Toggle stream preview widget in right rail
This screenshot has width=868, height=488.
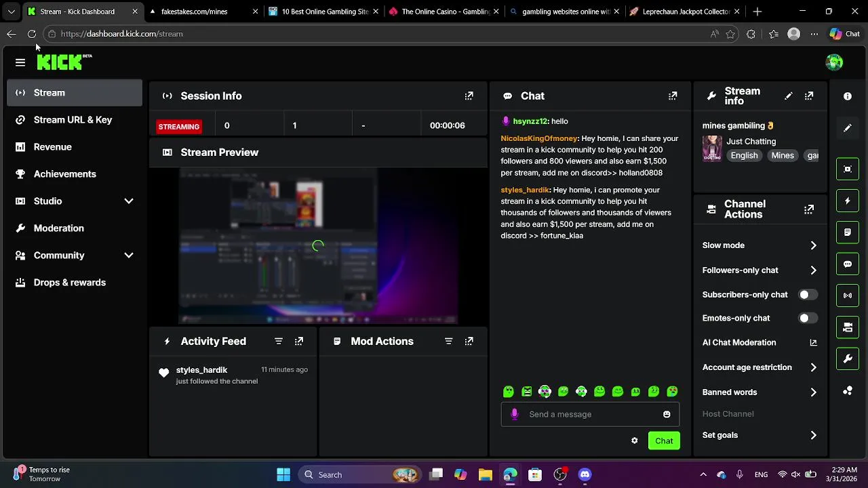[x=848, y=169]
